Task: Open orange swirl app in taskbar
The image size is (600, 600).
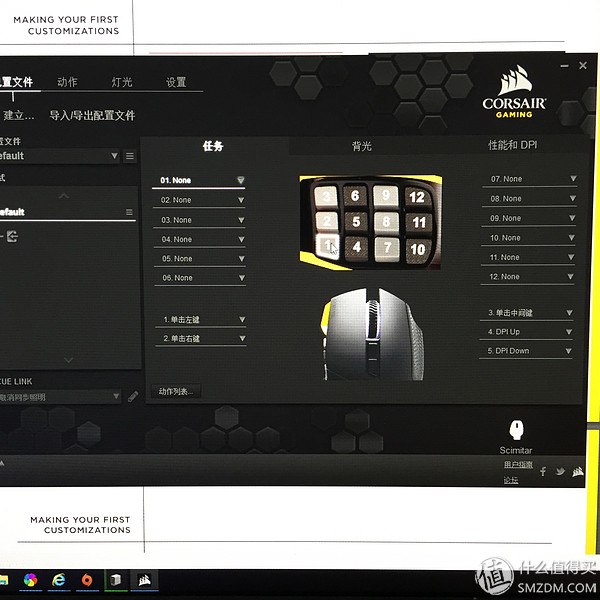Action: click(87, 581)
